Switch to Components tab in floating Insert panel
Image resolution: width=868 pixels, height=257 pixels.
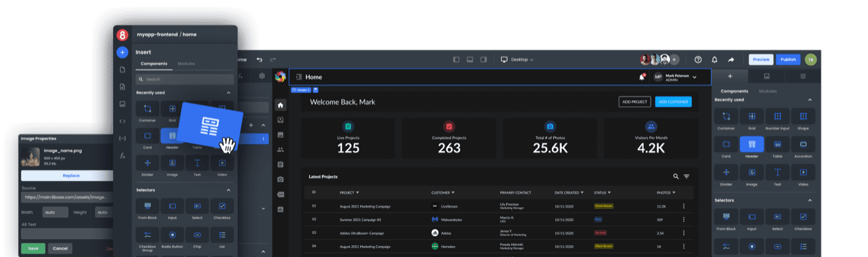coord(154,64)
